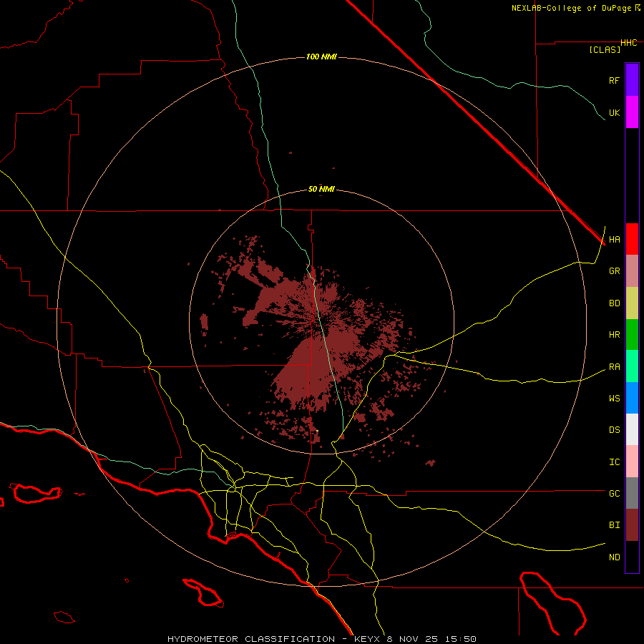Click the red HA legend color swatch

point(632,239)
